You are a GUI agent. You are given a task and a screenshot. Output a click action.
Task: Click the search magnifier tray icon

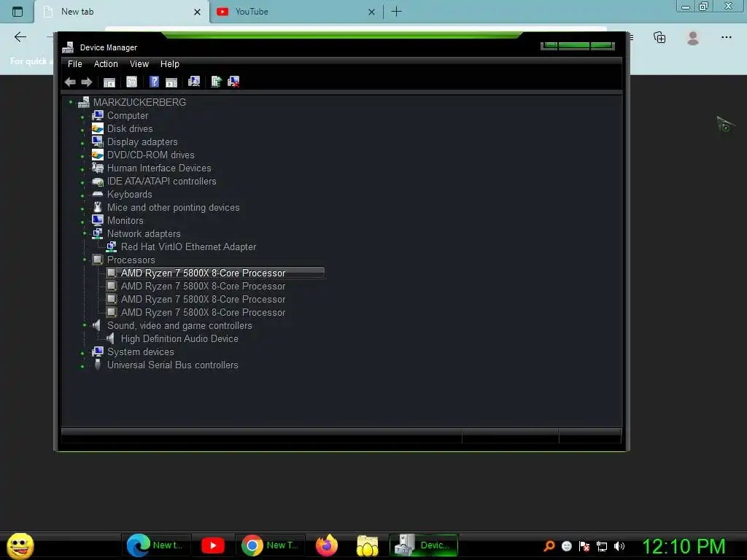point(549,546)
